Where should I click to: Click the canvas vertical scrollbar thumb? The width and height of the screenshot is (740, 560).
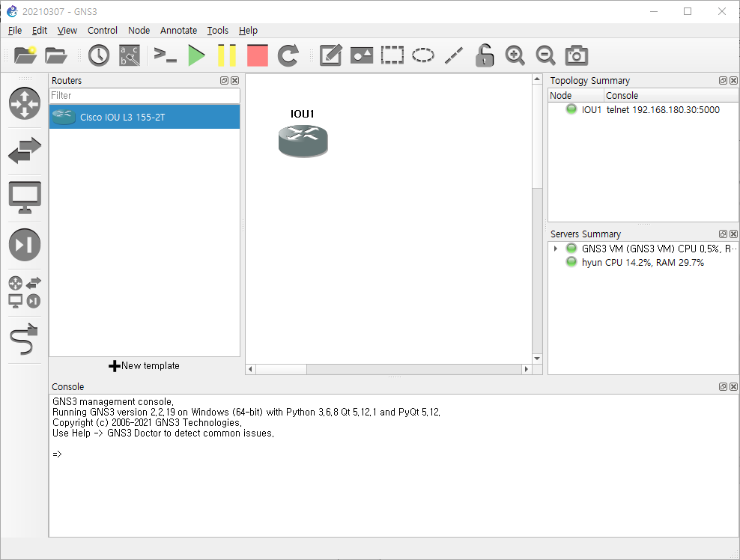click(x=537, y=137)
